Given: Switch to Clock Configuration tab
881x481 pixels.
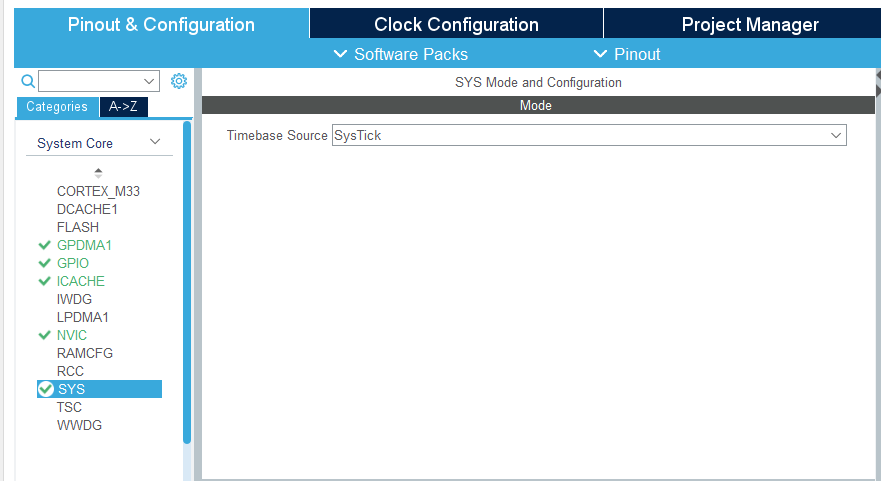Looking at the screenshot, I should coord(456,24).
